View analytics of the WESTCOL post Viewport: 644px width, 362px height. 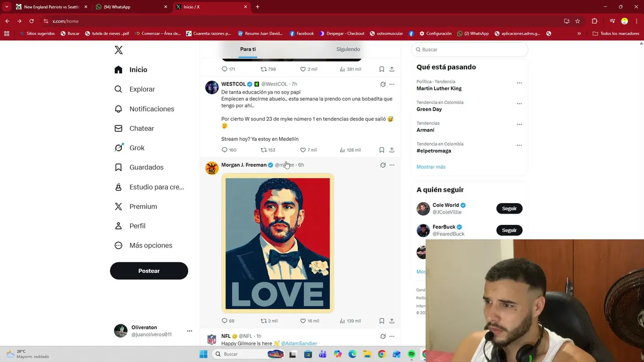350,150
